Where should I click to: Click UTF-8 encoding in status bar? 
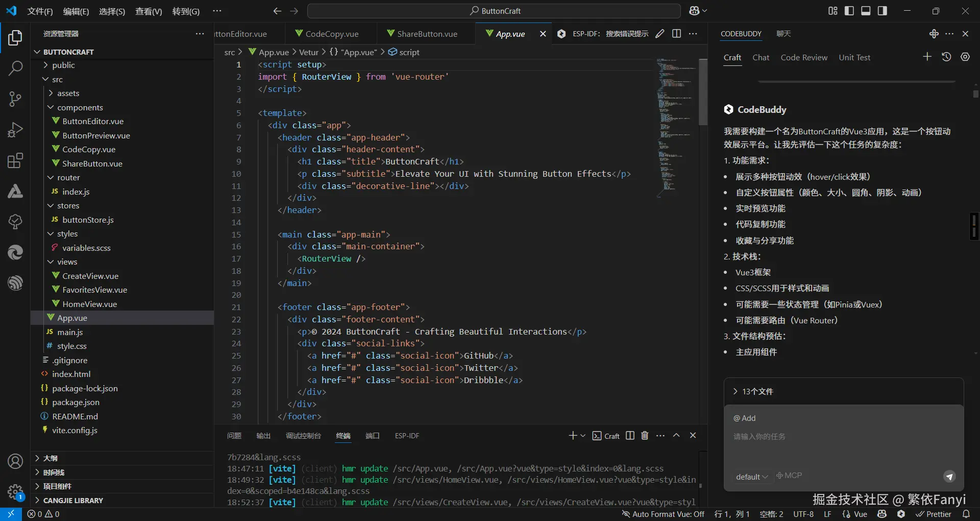click(803, 514)
